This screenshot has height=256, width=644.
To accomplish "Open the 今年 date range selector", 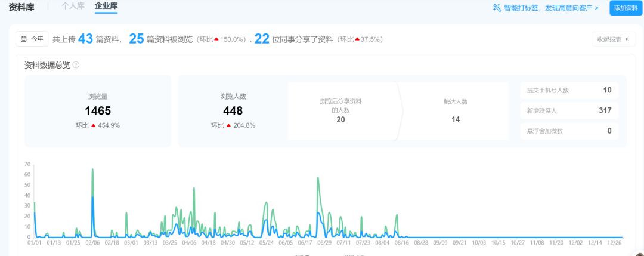I will coord(32,39).
